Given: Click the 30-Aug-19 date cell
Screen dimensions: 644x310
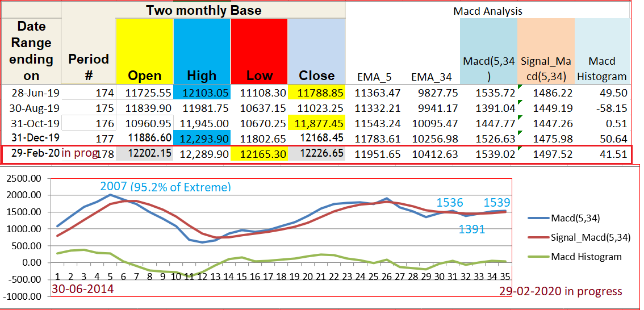Looking at the screenshot, I should (32, 108).
